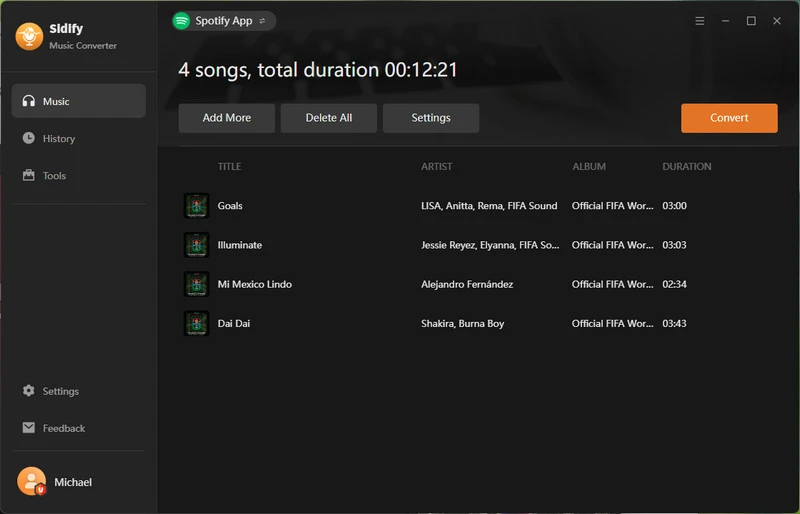This screenshot has width=800, height=514.
Task: Click the Spotify logo icon
Action: 181,21
